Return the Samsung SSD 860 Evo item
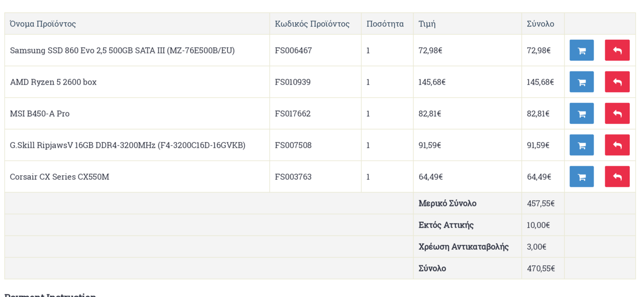 (617, 50)
